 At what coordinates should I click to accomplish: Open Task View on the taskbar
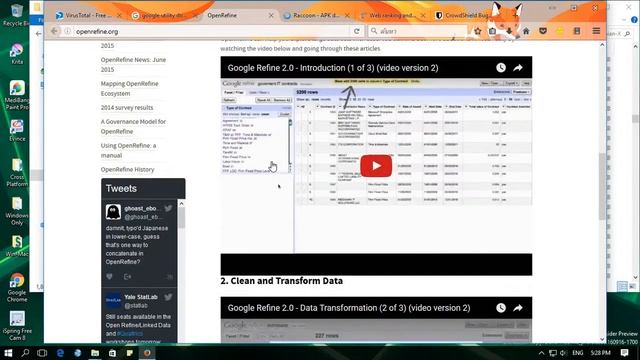pyautogui.click(x=42, y=353)
